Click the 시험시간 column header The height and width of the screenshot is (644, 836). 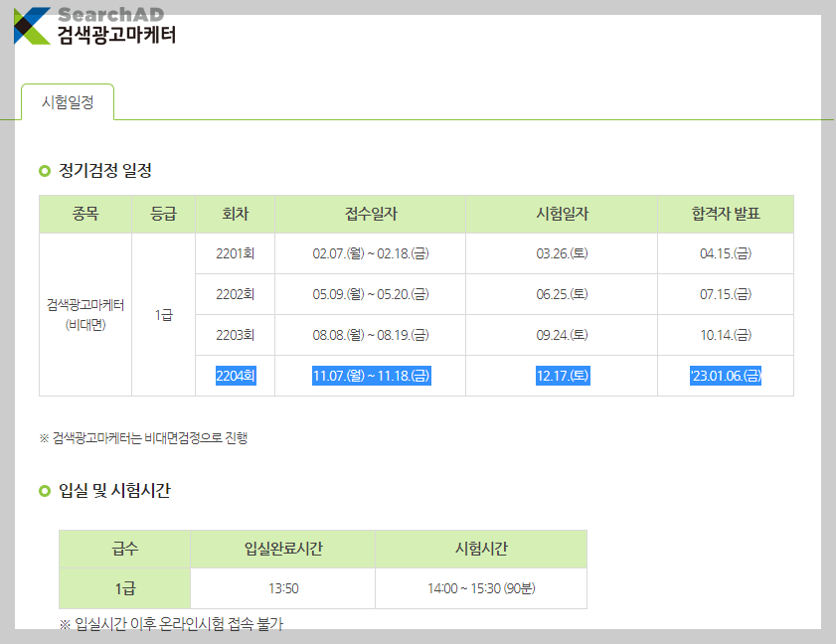click(x=481, y=550)
